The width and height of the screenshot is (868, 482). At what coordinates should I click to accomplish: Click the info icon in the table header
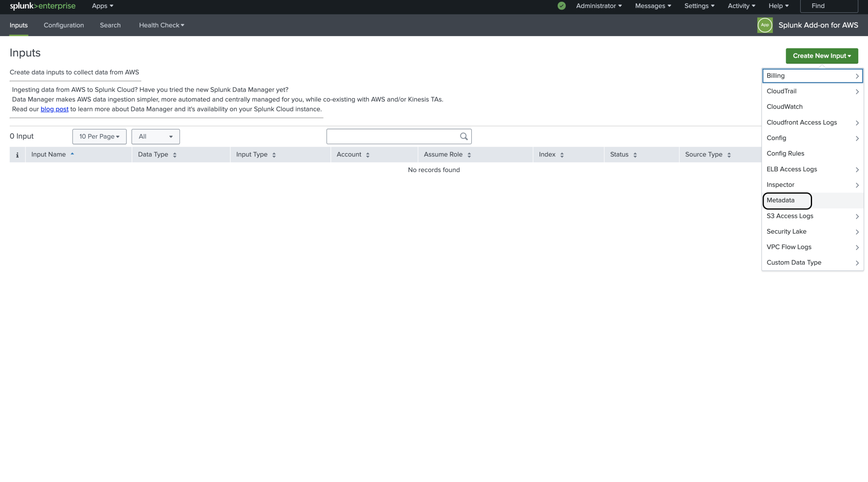(17, 154)
